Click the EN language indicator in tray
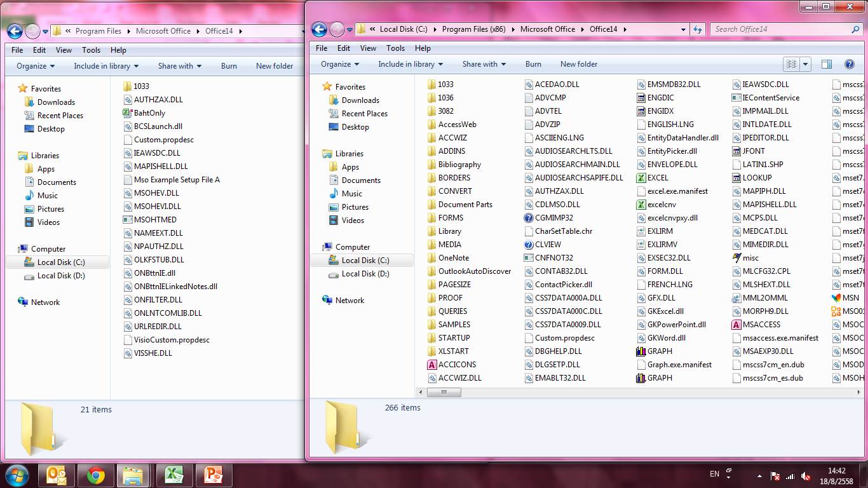The width and height of the screenshot is (868, 488). 714,474
